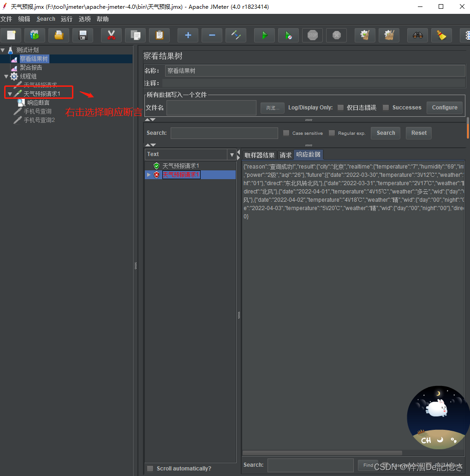This screenshot has height=476, width=470.
Task: Clear results with the single broom icon
Action: (x=365, y=35)
